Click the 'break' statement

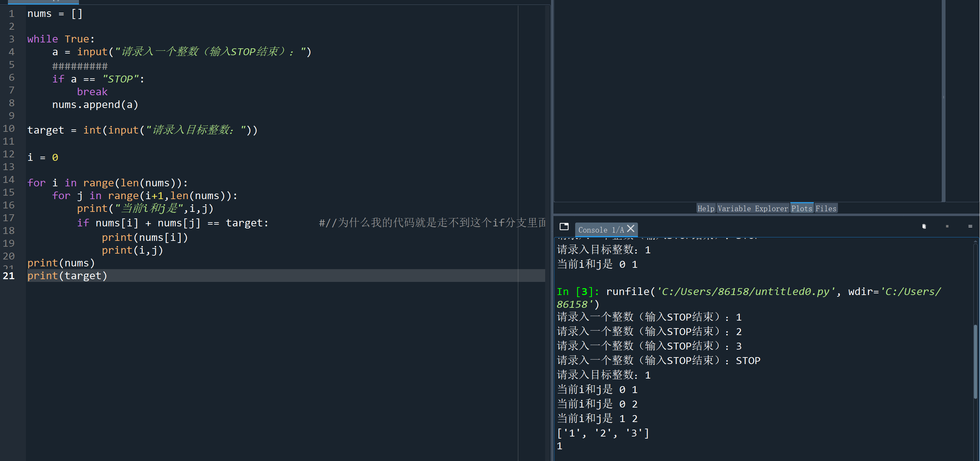click(92, 92)
